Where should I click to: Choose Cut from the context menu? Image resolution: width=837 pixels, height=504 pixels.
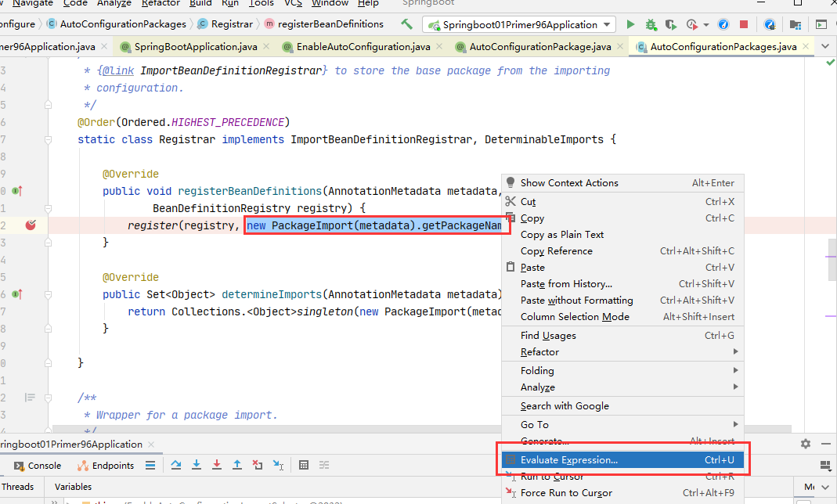(x=623, y=202)
